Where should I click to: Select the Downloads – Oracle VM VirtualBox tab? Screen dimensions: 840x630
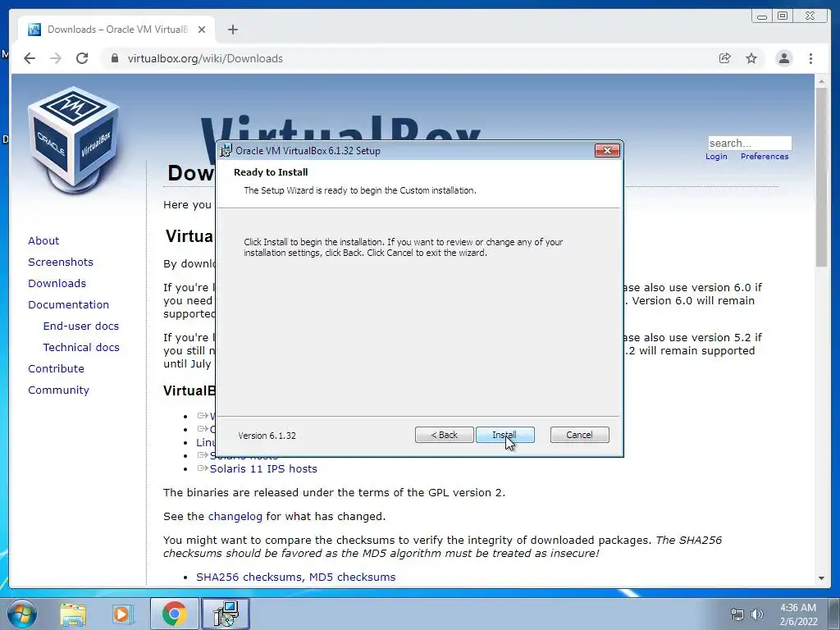[x=116, y=30]
